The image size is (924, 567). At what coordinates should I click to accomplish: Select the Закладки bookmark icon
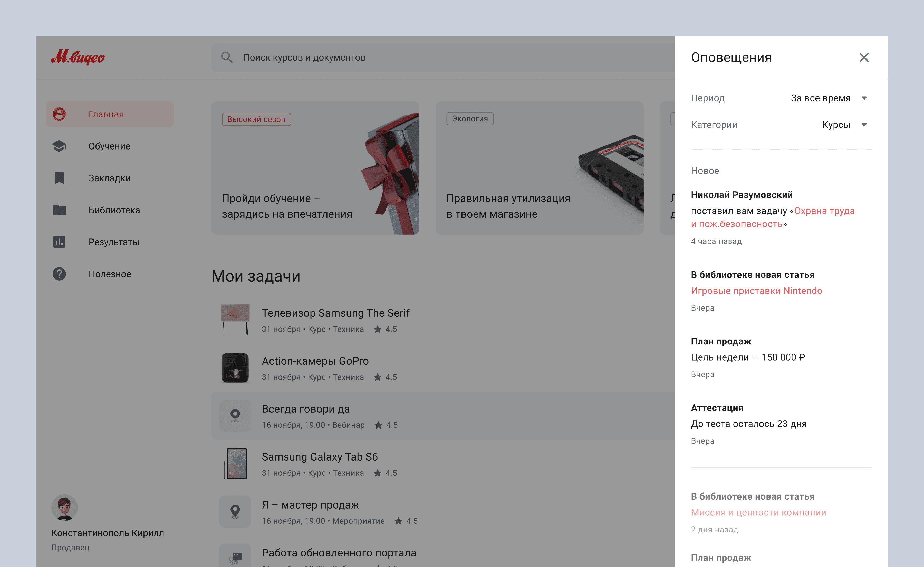[59, 178]
